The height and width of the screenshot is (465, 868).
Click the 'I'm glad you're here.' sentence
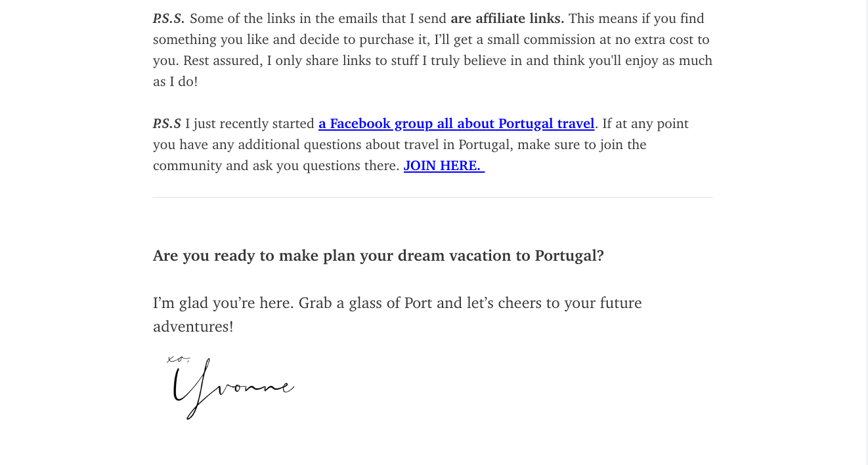223,303
